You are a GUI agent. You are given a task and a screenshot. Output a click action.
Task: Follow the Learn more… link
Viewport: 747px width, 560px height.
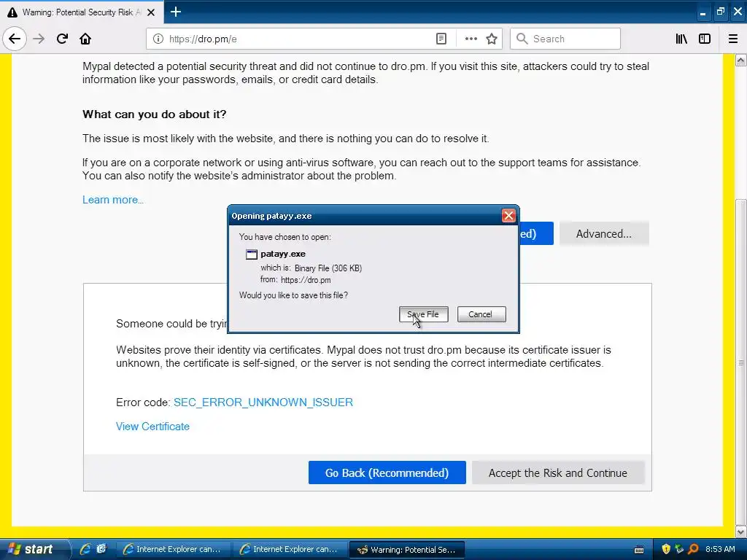[113, 200]
